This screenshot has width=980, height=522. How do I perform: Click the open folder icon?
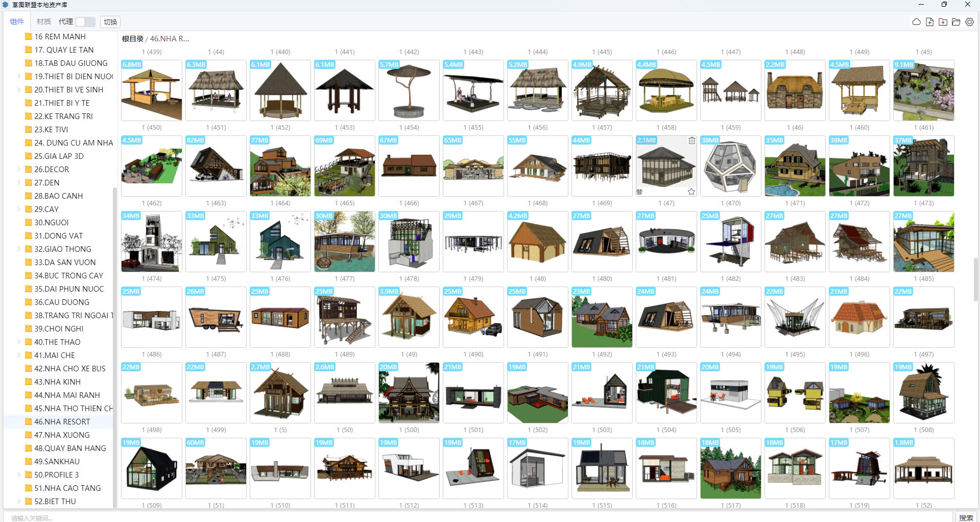click(x=956, y=22)
